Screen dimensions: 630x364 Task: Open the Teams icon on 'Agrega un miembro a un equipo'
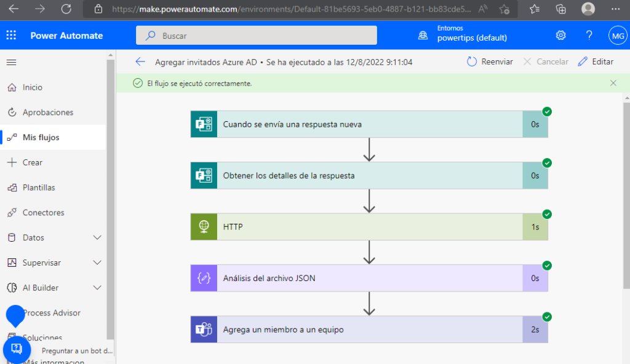pyautogui.click(x=203, y=330)
